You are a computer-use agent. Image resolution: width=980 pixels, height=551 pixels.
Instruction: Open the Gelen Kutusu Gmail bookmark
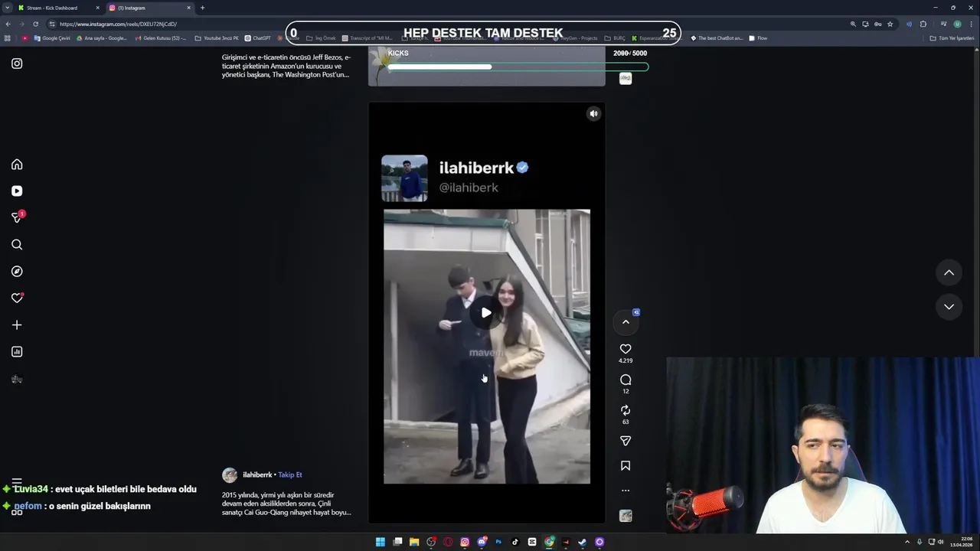pyautogui.click(x=161, y=38)
